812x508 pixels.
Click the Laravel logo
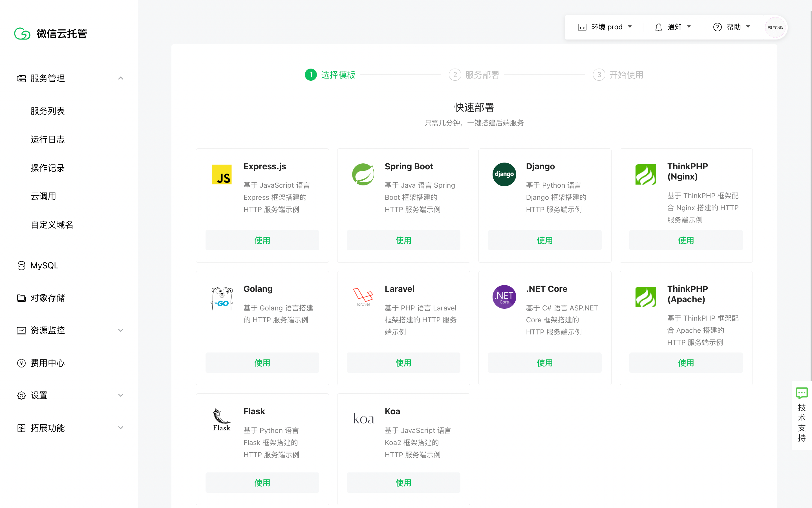(x=363, y=297)
